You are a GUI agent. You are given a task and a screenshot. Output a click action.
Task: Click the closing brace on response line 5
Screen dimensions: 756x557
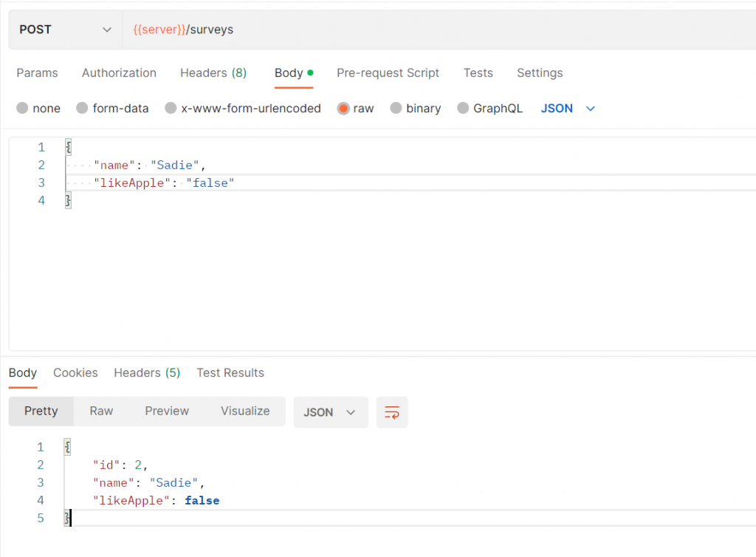[67, 519]
